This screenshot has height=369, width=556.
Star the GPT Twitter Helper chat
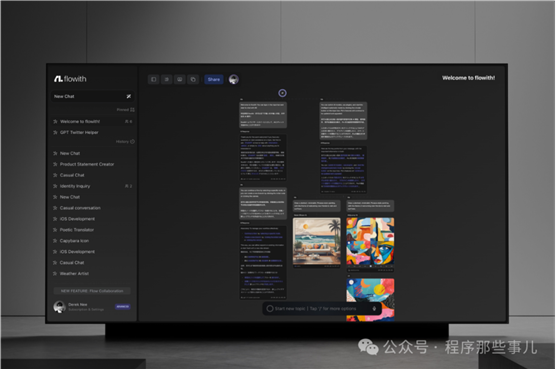tap(55, 132)
